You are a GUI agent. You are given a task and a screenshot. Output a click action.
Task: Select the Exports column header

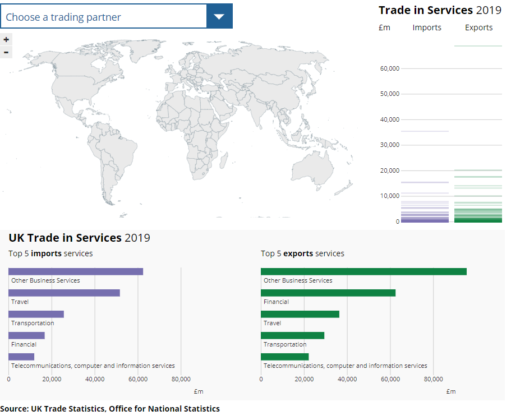coord(478,27)
